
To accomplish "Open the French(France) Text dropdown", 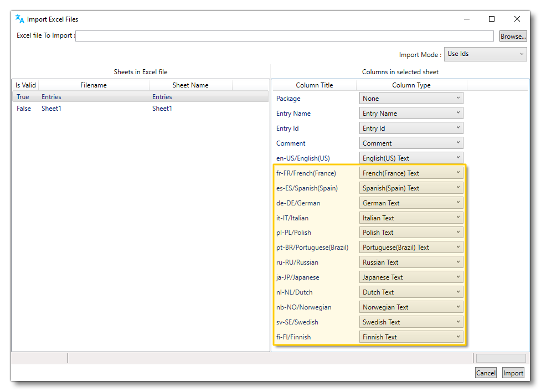I will [x=411, y=173].
